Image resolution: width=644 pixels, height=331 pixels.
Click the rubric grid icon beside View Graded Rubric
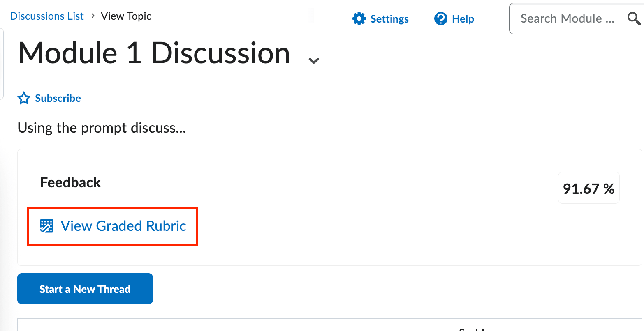pyautogui.click(x=46, y=225)
